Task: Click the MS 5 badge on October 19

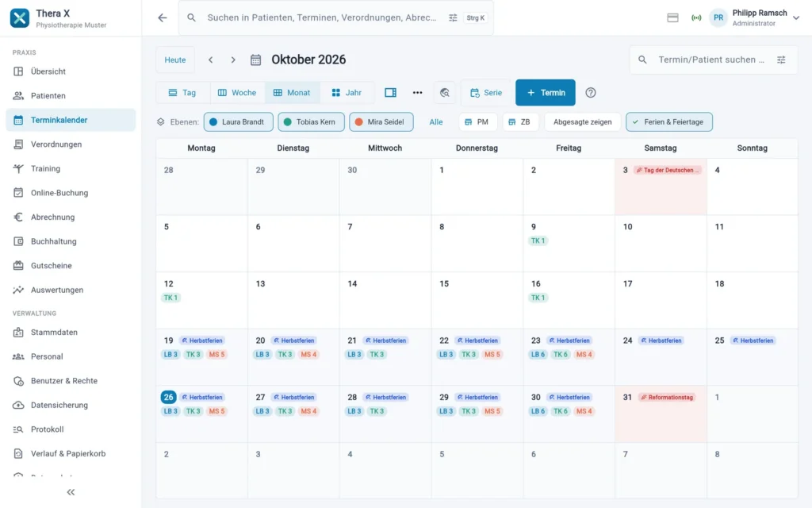Action: [x=217, y=355]
